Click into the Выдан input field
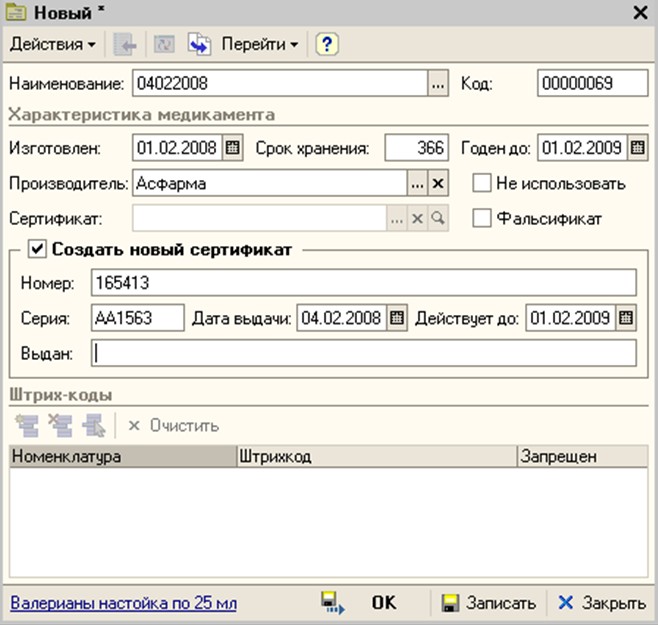The height and width of the screenshot is (625, 658). 363,353
